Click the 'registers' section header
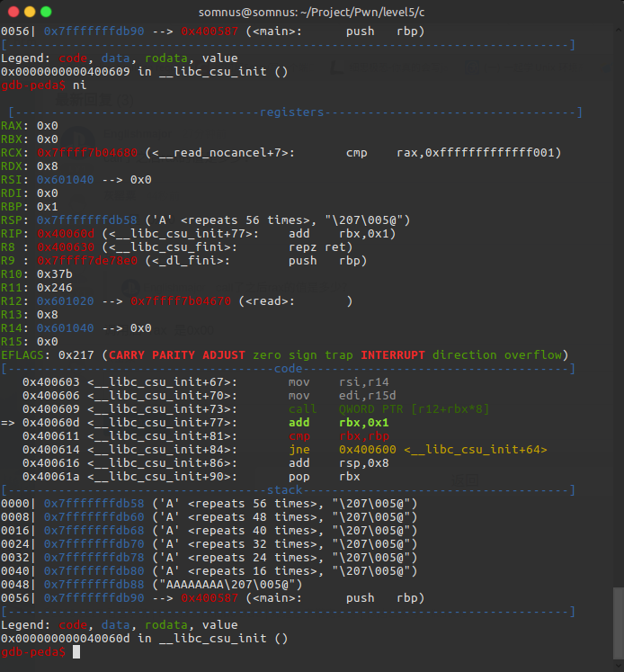Viewport: 624px width, 672px height. (291, 112)
